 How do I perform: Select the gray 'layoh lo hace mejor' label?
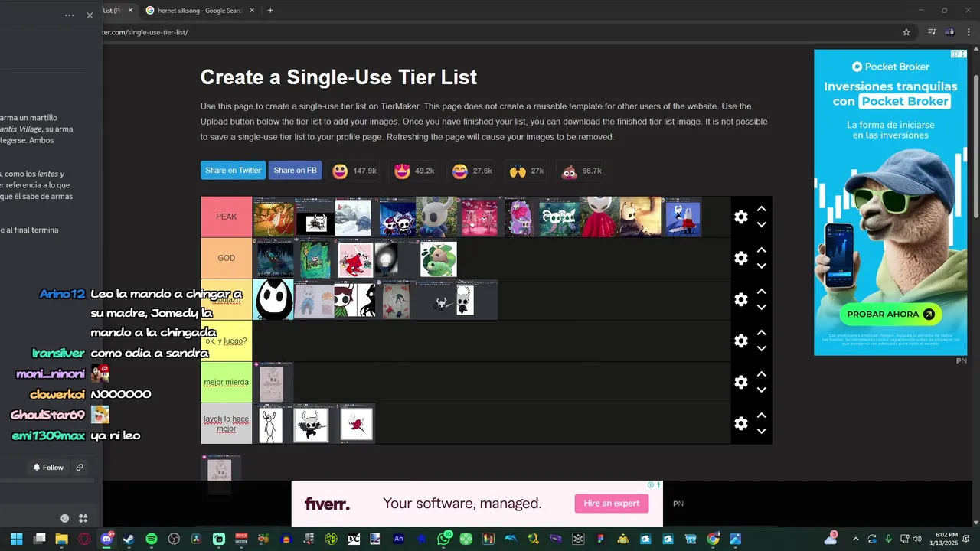tap(227, 423)
